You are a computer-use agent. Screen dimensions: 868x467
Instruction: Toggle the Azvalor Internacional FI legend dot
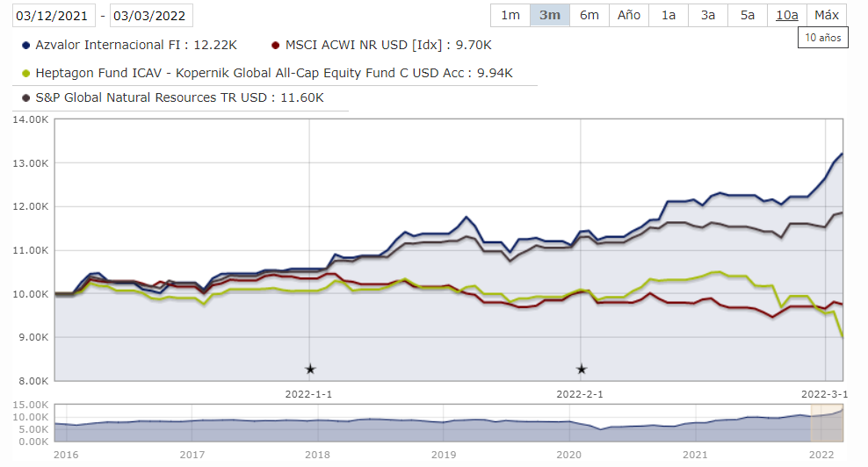tap(25, 45)
